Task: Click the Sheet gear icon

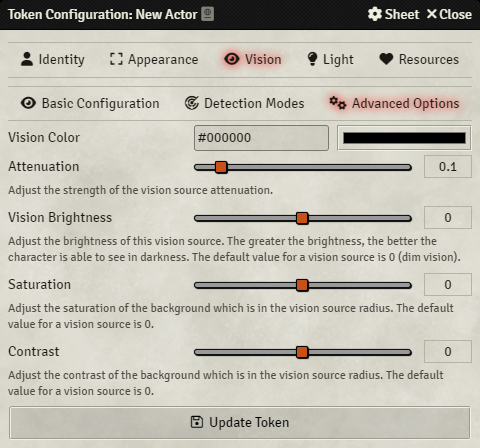Action: [x=375, y=14]
